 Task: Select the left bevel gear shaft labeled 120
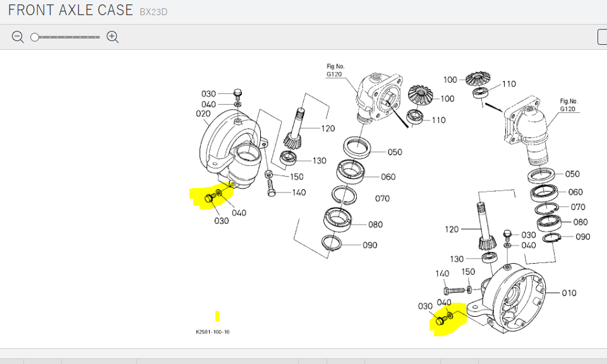(x=328, y=129)
